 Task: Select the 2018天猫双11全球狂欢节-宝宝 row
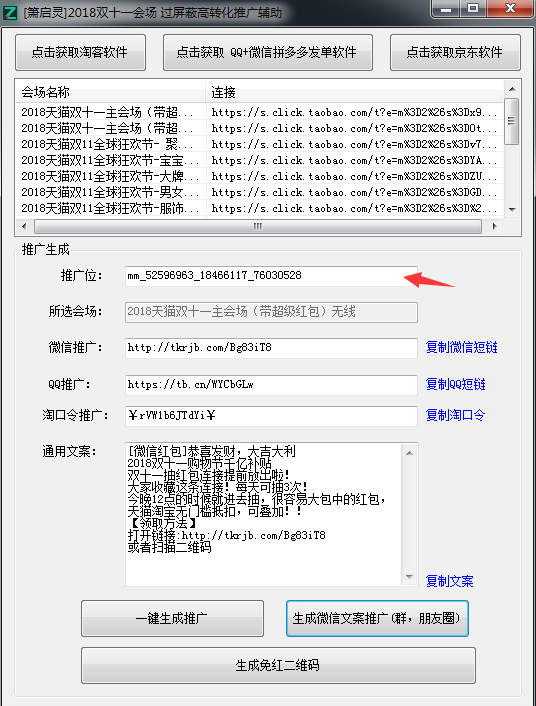tap(259, 160)
